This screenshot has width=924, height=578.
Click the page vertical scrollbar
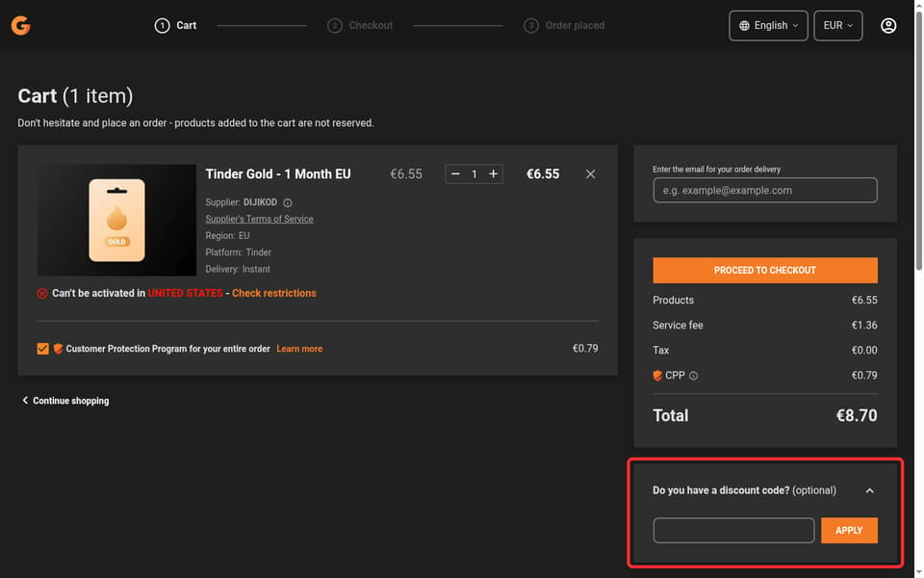[918, 142]
